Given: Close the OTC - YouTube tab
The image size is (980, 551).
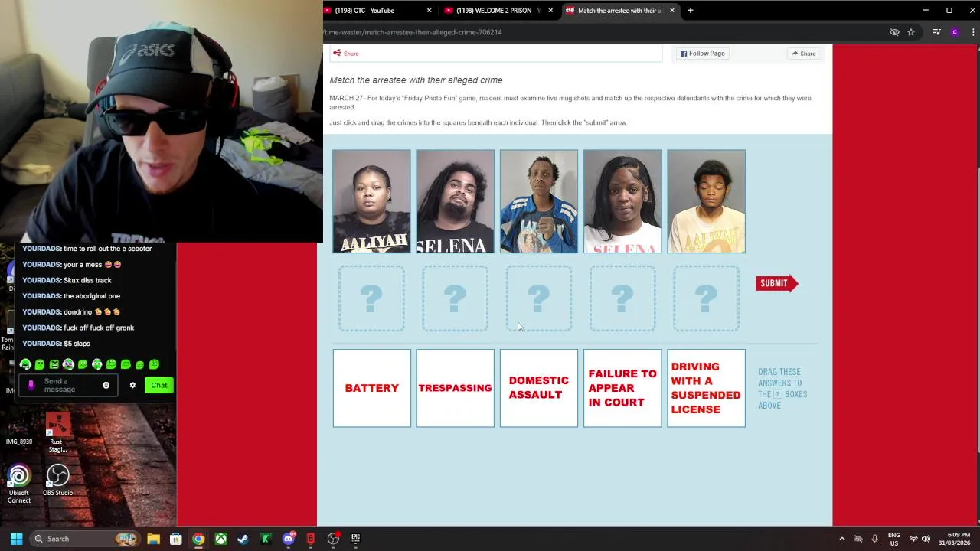Looking at the screenshot, I should 429,11.
